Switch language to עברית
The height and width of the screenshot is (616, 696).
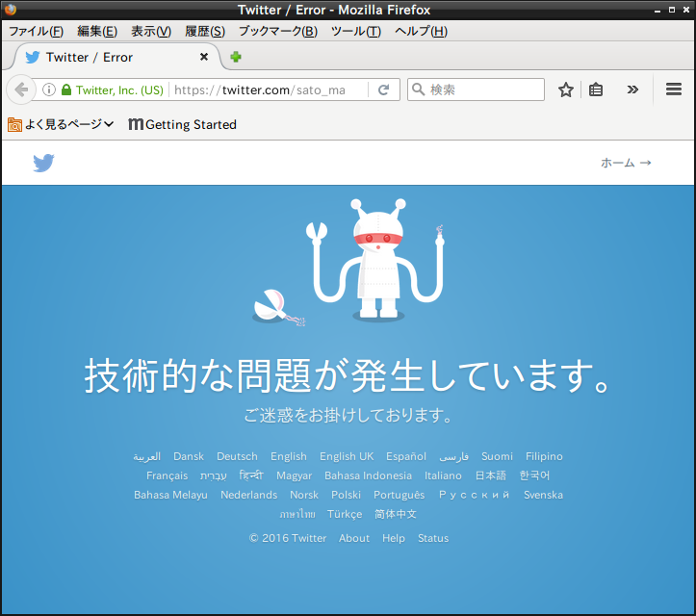tap(214, 475)
